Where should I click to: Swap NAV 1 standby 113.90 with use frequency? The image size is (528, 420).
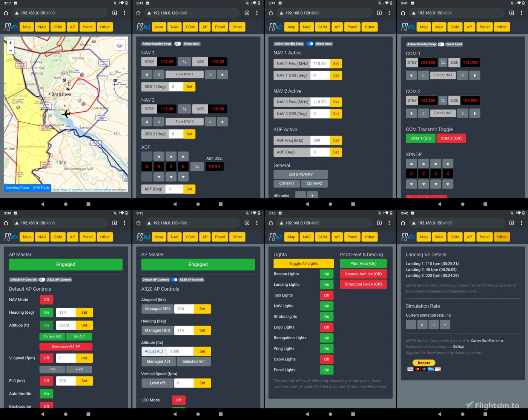point(184,62)
